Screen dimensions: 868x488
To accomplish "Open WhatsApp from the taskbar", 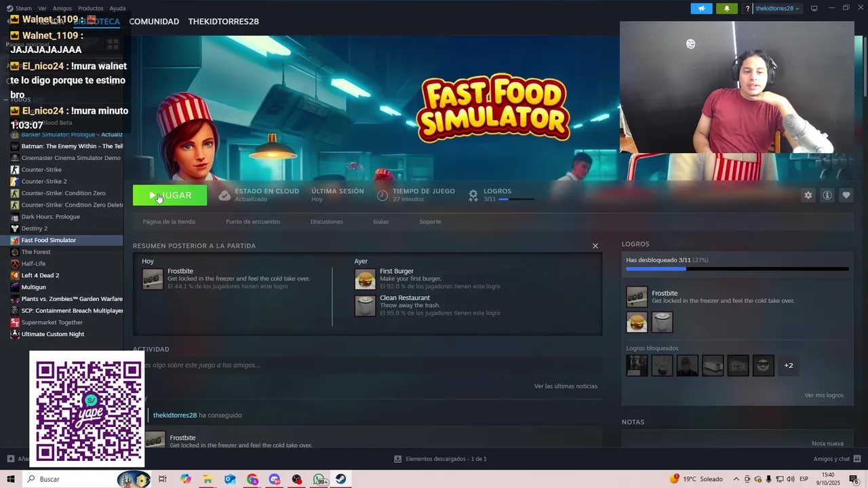I will (319, 479).
